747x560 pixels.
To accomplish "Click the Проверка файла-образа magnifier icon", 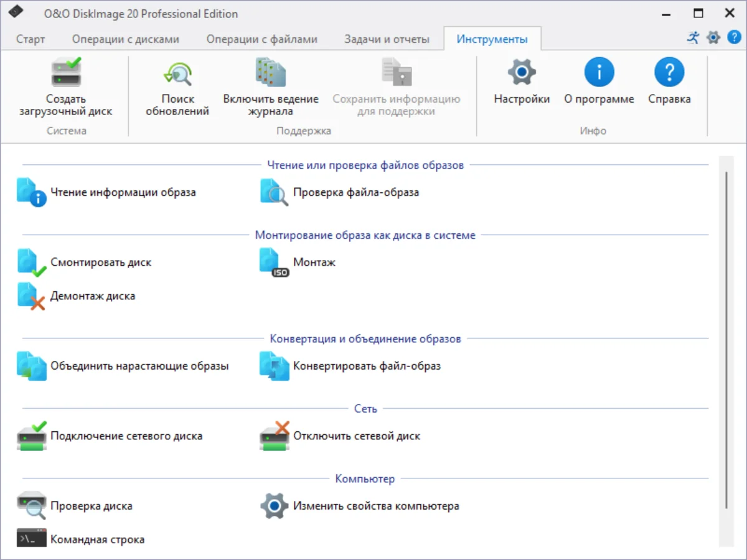I will tap(275, 192).
